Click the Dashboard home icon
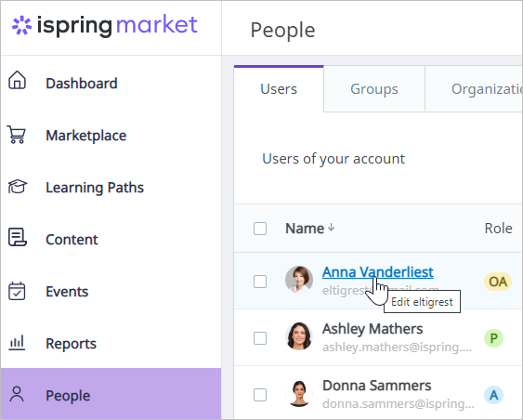 tap(17, 80)
